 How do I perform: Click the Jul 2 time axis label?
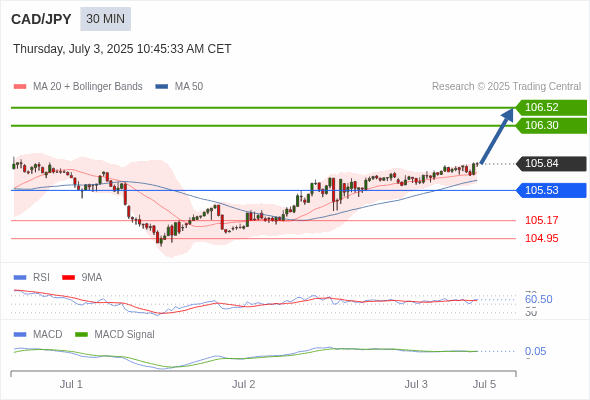pyautogui.click(x=243, y=384)
